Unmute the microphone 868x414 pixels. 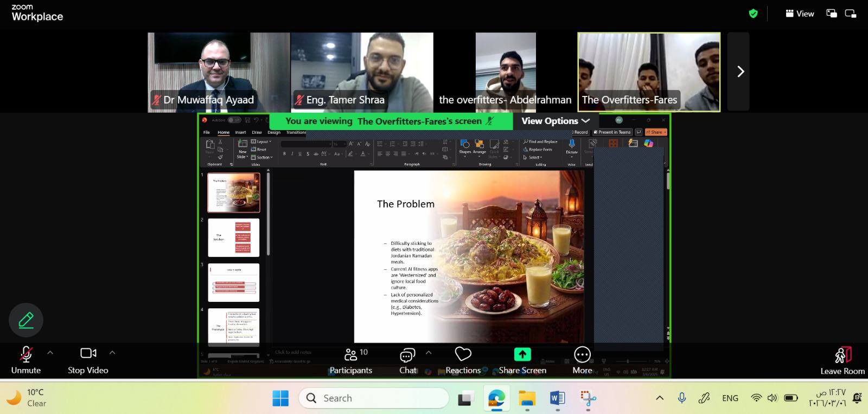(25, 354)
